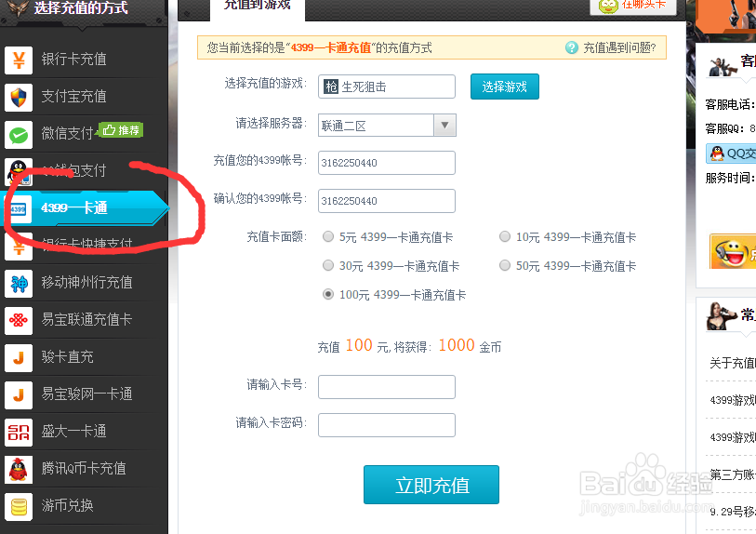Viewport: 756px width, 534px height.
Task: Select the 10元 card radio button
Action: tap(504, 236)
